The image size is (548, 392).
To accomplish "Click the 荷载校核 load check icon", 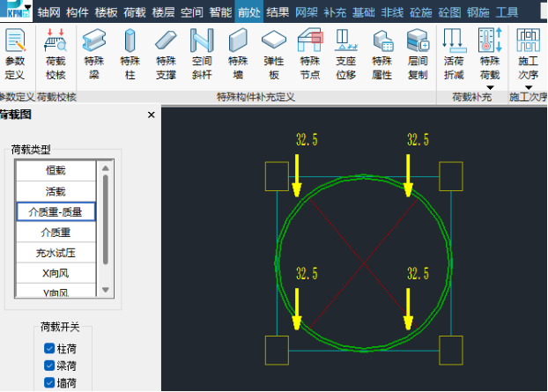I will click(x=56, y=53).
